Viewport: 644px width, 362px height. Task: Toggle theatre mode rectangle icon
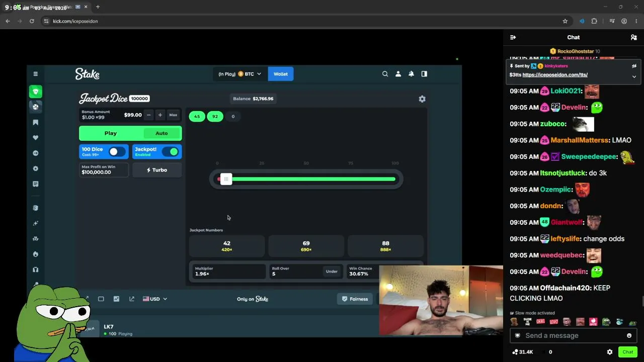click(101, 299)
